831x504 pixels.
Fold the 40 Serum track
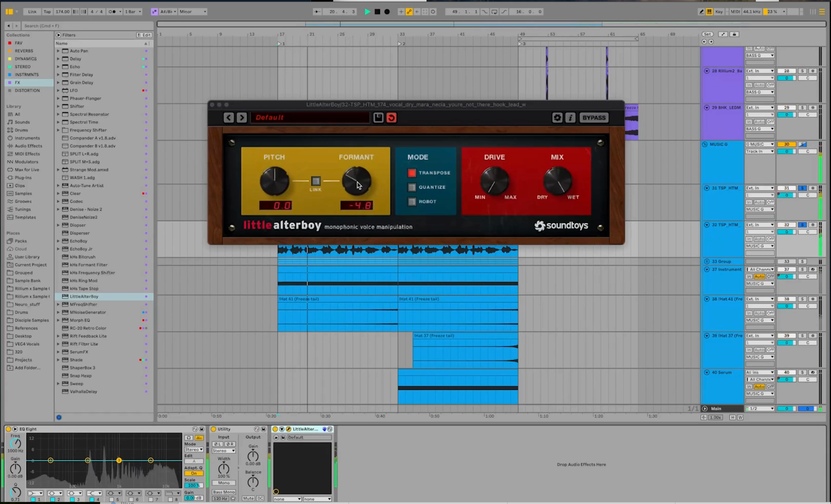pos(707,372)
